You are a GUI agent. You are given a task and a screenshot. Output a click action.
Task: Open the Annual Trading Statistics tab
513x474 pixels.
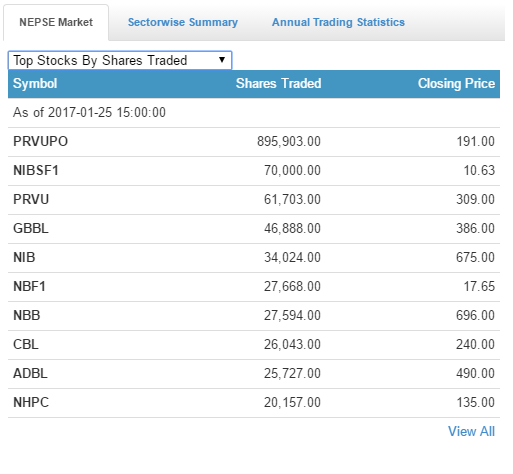tap(338, 22)
